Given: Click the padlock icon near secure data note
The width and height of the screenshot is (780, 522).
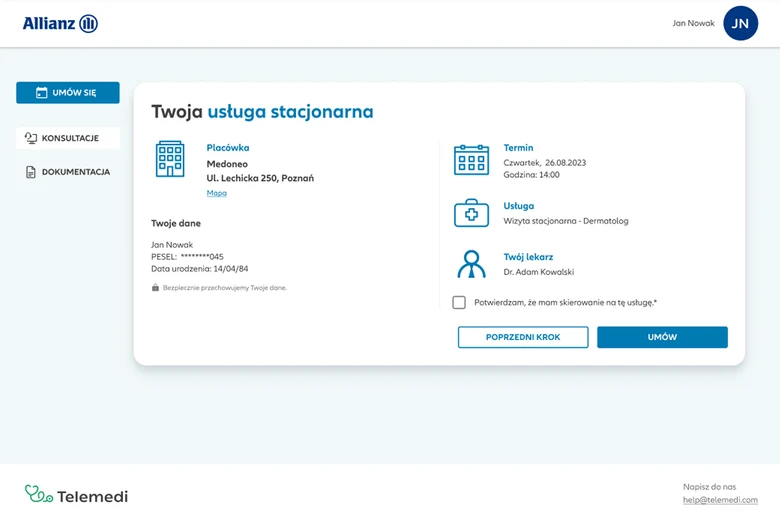Looking at the screenshot, I should point(155,288).
